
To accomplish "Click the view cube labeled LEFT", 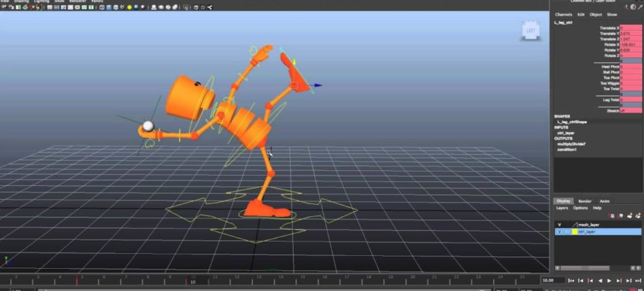I will pos(531,31).
